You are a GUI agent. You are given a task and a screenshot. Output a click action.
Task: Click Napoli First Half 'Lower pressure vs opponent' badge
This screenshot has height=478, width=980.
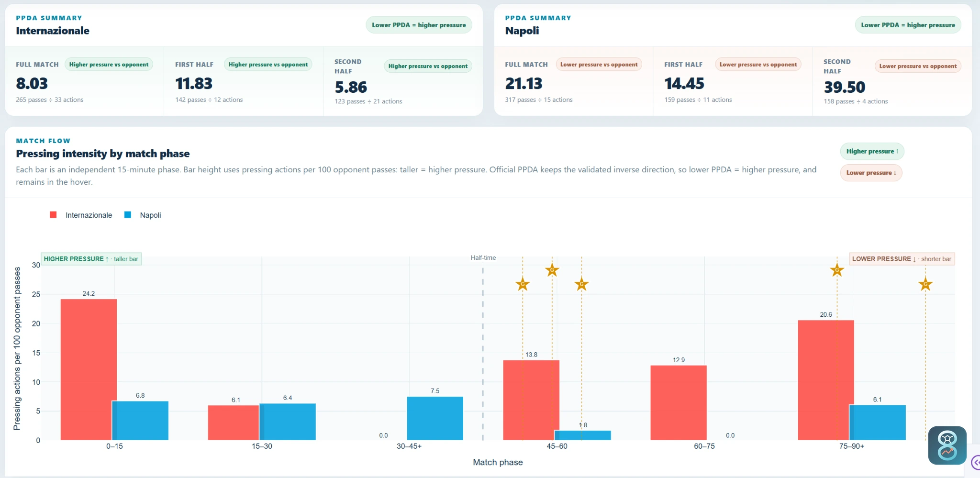click(x=758, y=65)
